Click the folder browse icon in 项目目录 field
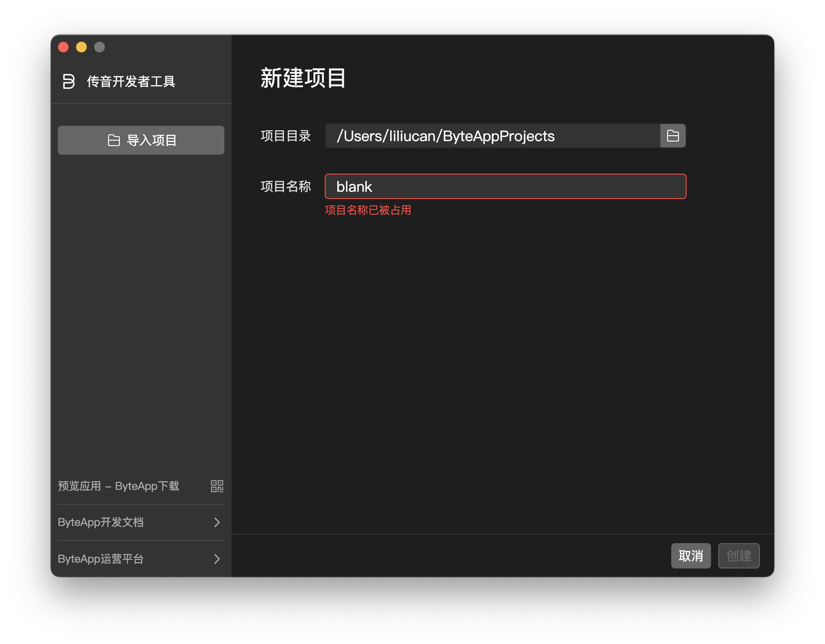This screenshot has height=644, width=825. coord(673,136)
